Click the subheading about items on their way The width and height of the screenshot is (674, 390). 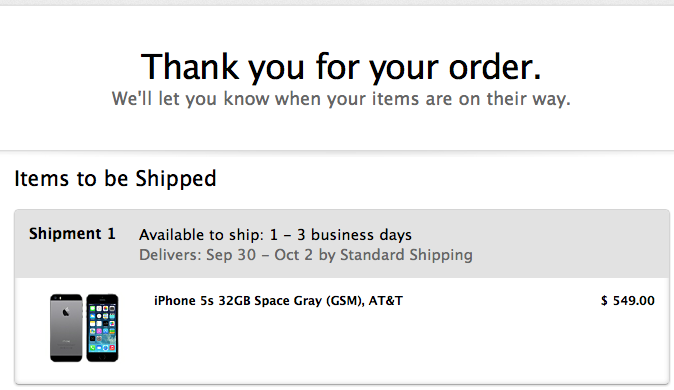(341, 98)
